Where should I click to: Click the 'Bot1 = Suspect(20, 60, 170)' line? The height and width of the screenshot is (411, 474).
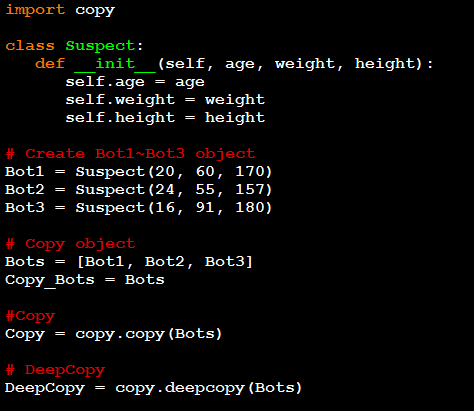[139, 172]
